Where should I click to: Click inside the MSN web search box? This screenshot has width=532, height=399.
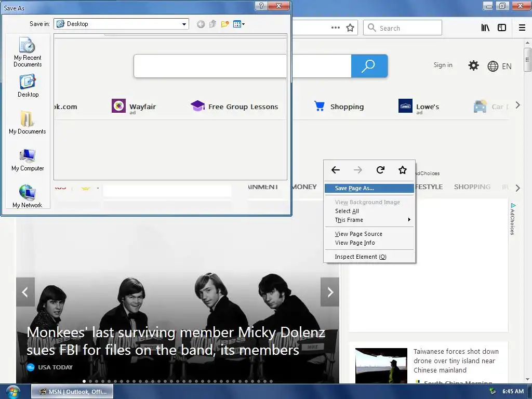tap(243, 66)
